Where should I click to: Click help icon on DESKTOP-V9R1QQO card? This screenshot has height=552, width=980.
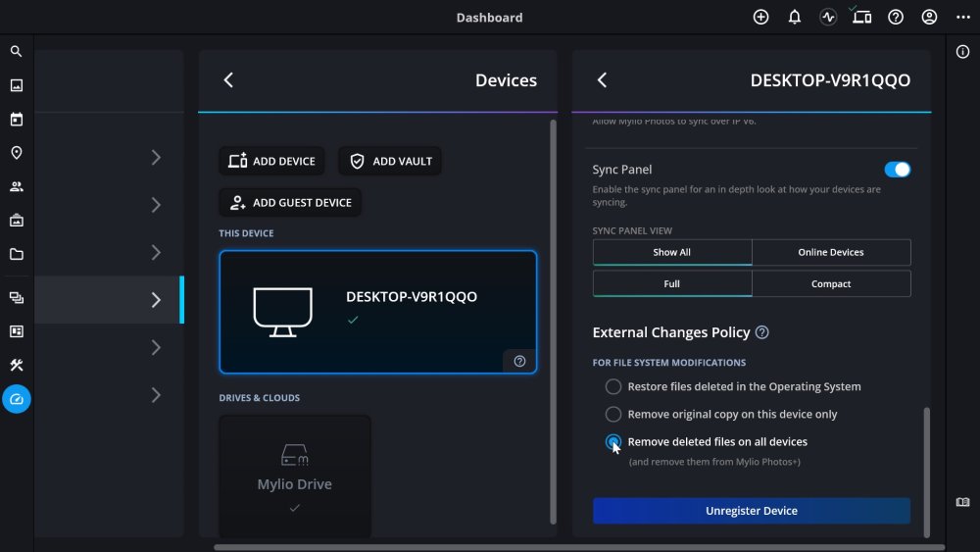point(519,362)
